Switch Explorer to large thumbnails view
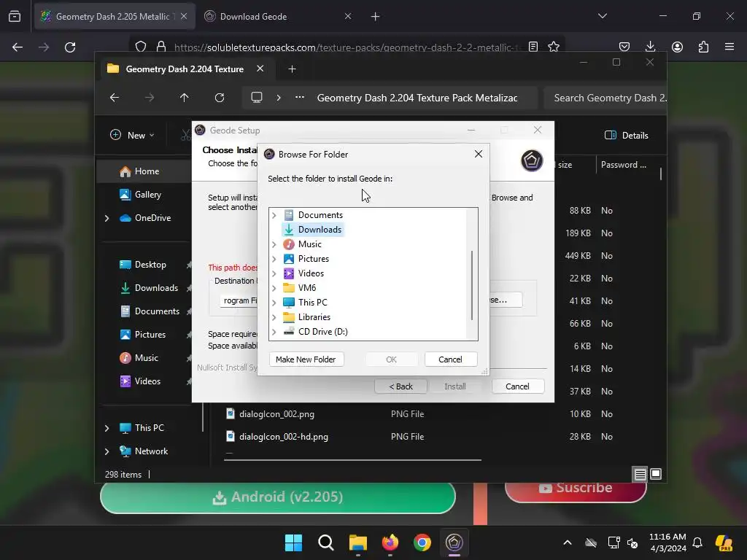Screen dimensions: 747x560 [x=656, y=474]
